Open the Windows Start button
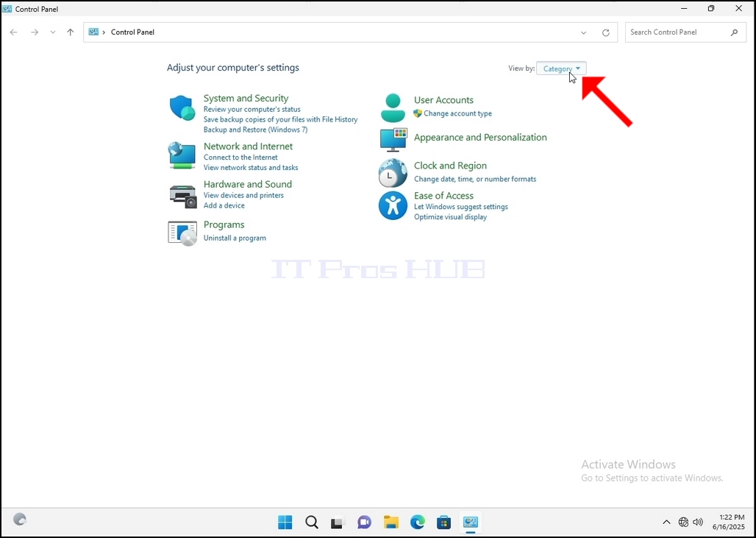 pyautogui.click(x=285, y=522)
